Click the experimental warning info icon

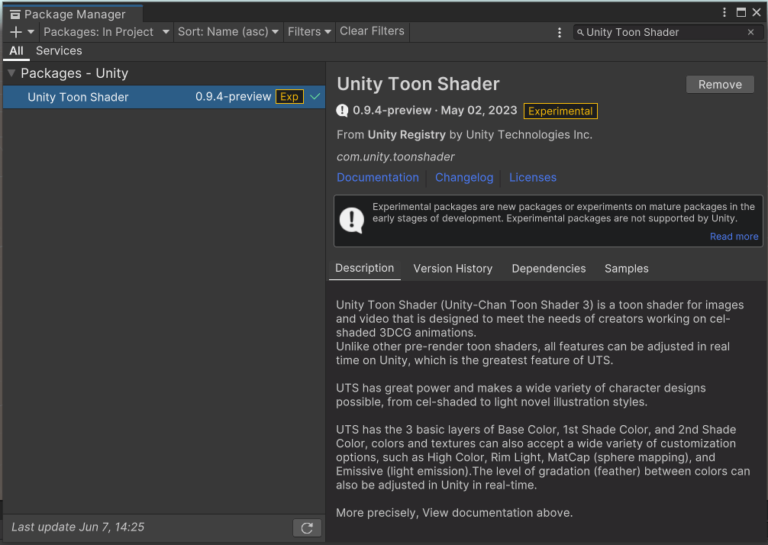[x=351, y=220]
